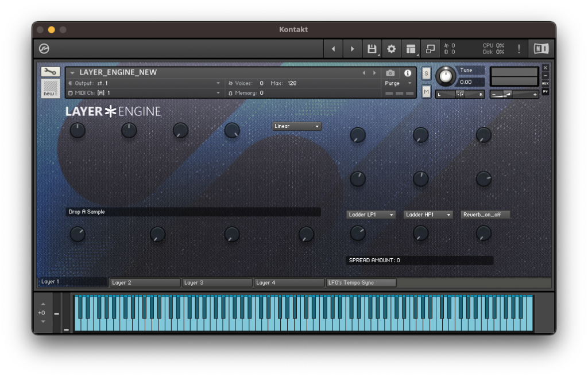Switch to the Layer 3 tab

[x=216, y=282]
